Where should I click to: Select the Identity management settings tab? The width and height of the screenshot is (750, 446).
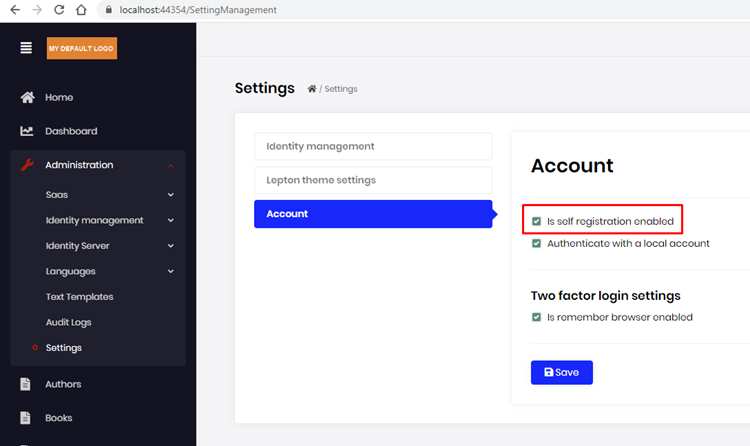point(372,146)
